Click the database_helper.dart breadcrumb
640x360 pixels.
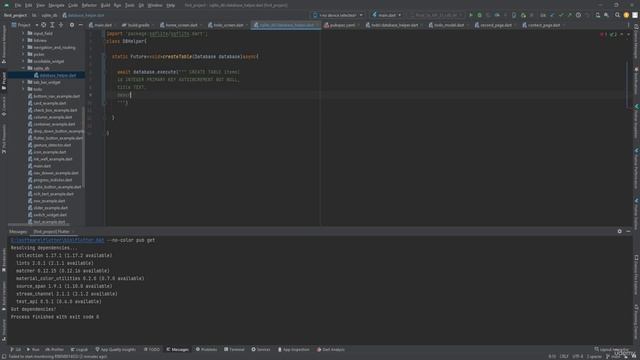[83, 15]
